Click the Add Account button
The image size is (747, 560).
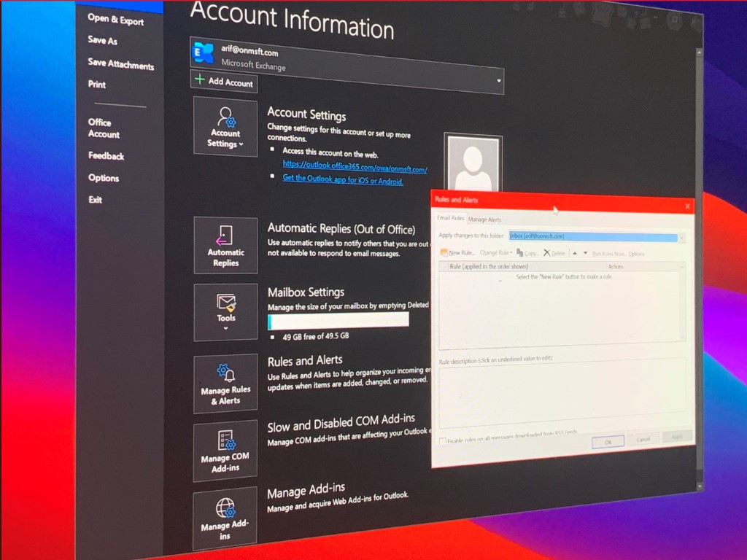tap(224, 82)
